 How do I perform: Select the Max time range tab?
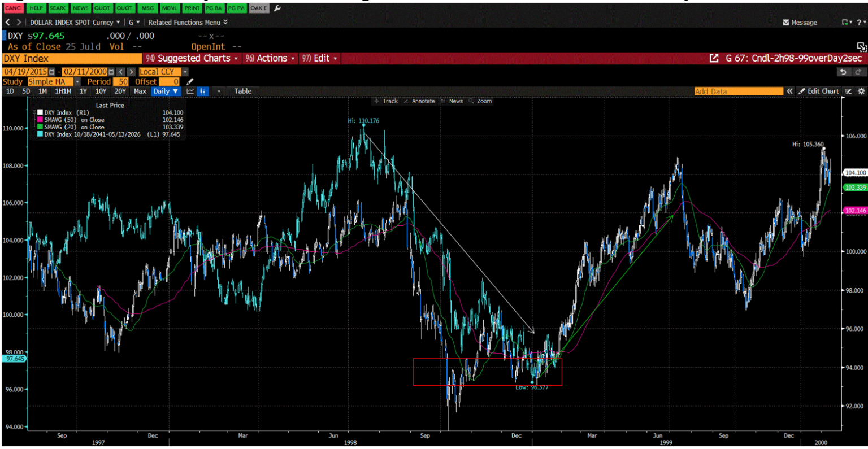click(139, 91)
